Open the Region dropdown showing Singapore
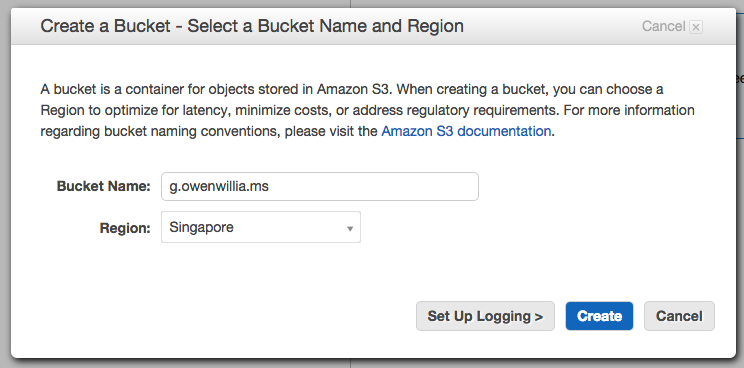Screen dimensions: 744x368 (261, 227)
